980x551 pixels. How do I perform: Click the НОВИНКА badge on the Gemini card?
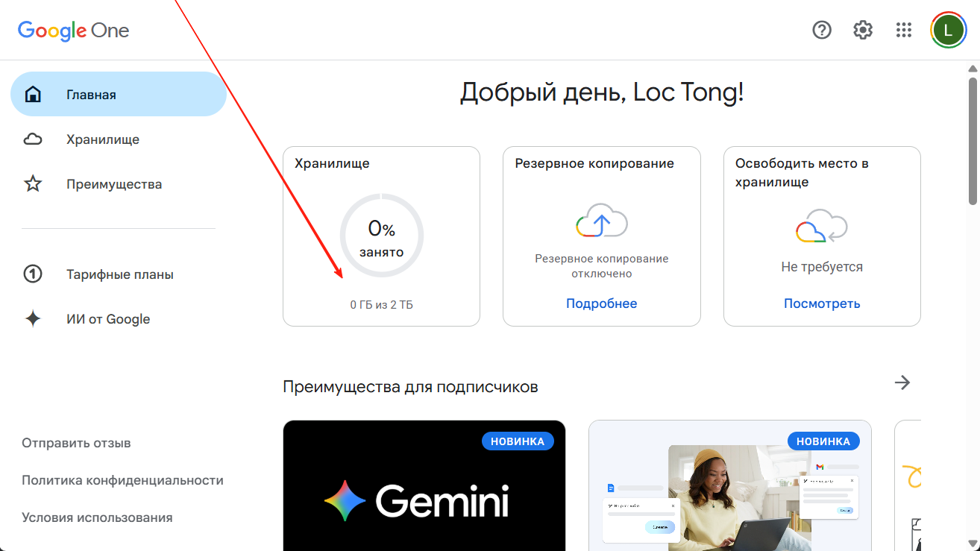click(518, 441)
